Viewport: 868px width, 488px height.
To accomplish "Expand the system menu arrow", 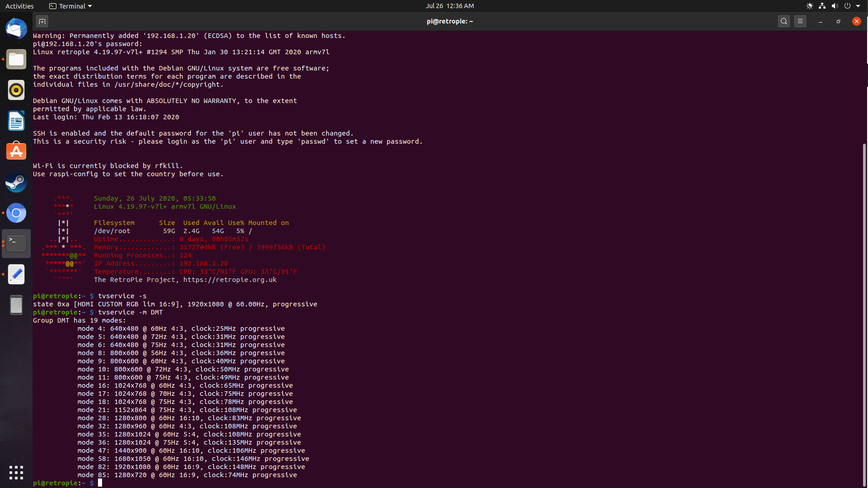I will point(858,6).
